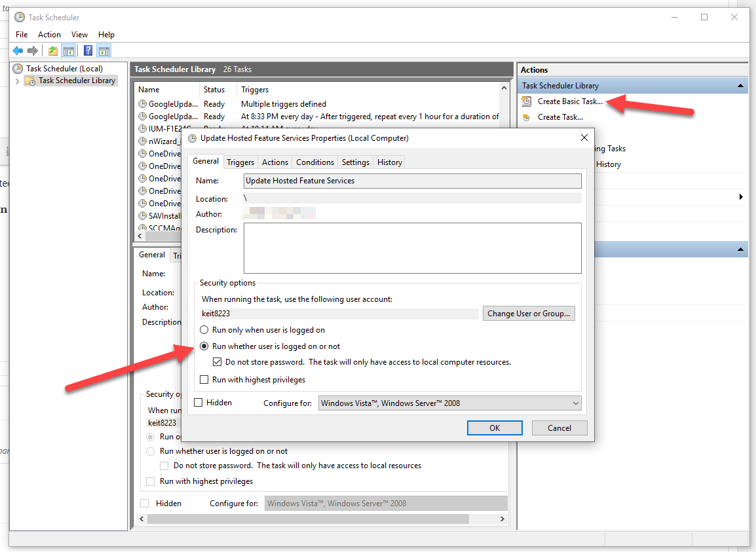Select Run whether user is logged on or not
The height and width of the screenshot is (552, 756).
coord(204,346)
